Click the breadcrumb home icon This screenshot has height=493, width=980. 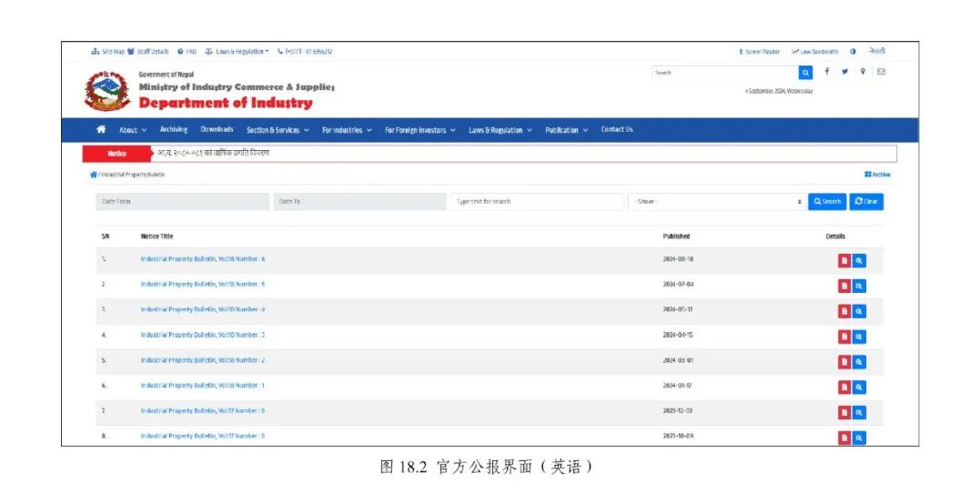click(x=93, y=175)
